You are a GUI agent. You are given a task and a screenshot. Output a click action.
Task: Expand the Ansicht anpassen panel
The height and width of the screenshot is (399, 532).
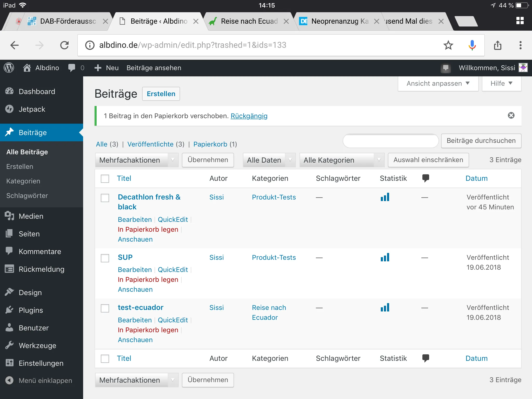[x=438, y=83]
